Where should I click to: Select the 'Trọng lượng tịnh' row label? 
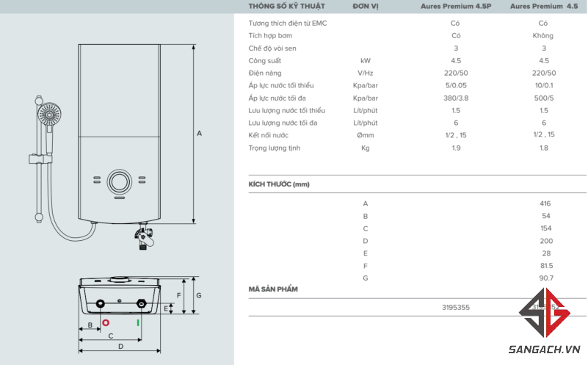tap(274, 148)
